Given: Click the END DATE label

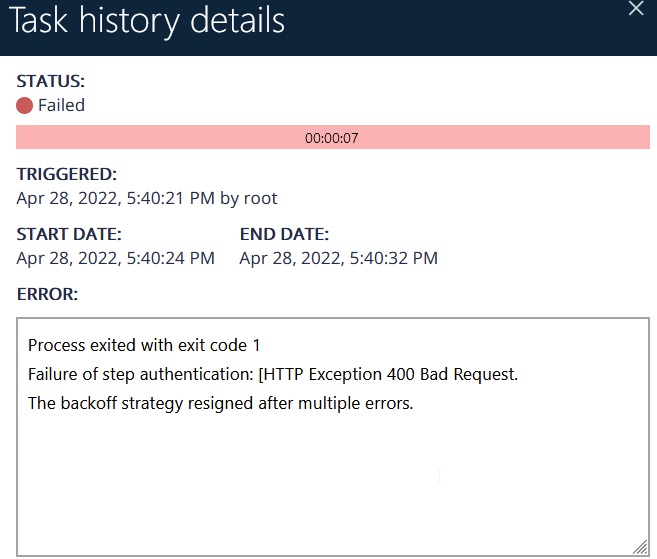Looking at the screenshot, I should click(284, 234).
